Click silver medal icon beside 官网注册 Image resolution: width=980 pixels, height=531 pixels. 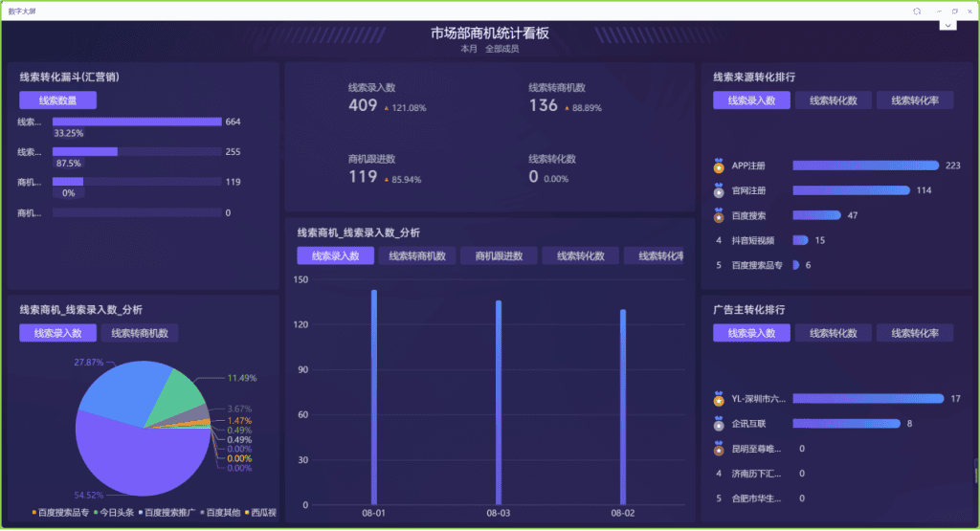pos(719,191)
